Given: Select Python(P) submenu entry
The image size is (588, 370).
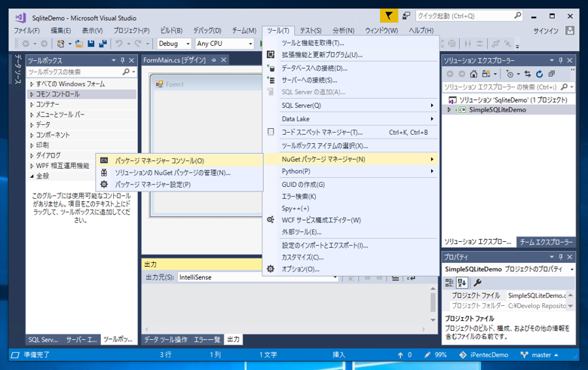Looking at the screenshot, I should (351, 171).
